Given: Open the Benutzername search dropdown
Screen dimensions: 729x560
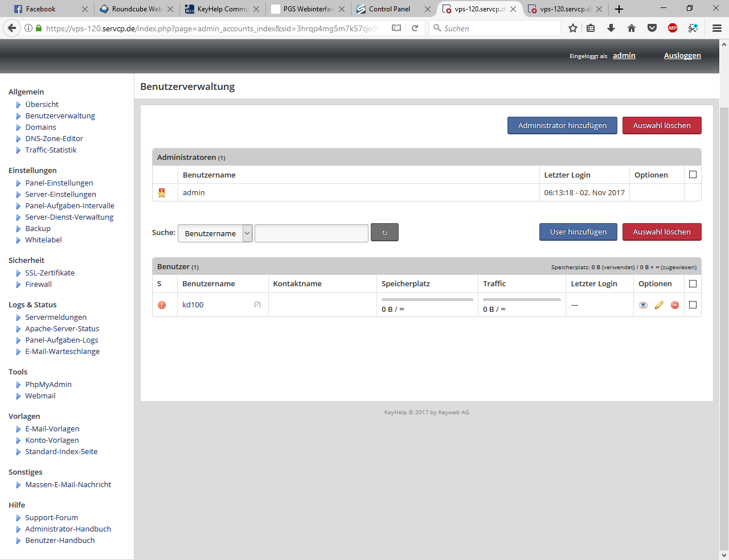Looking at the screenshot, I should tap(215, 233).
